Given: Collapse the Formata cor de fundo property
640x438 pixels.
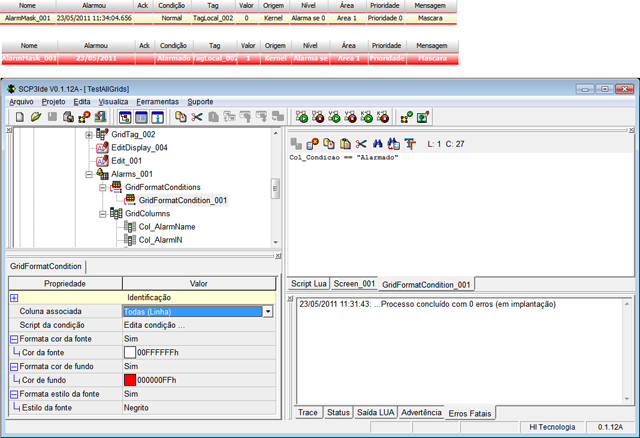Looking at the screenshot, I should (14, 367).
